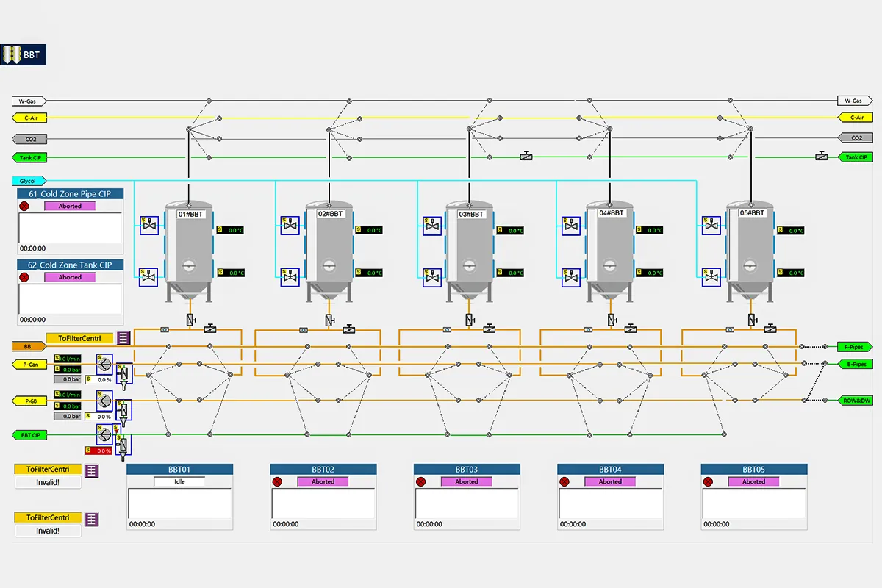The image size is (882, 588).
Task: Click the red abort icon in the BBT04 panel
Action: (564, 482)
